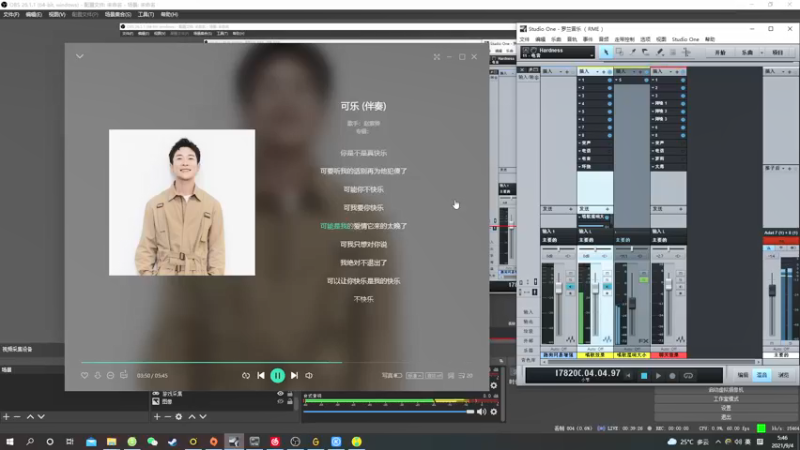Return to zero in Studio One transport

(x=629, y=376)
